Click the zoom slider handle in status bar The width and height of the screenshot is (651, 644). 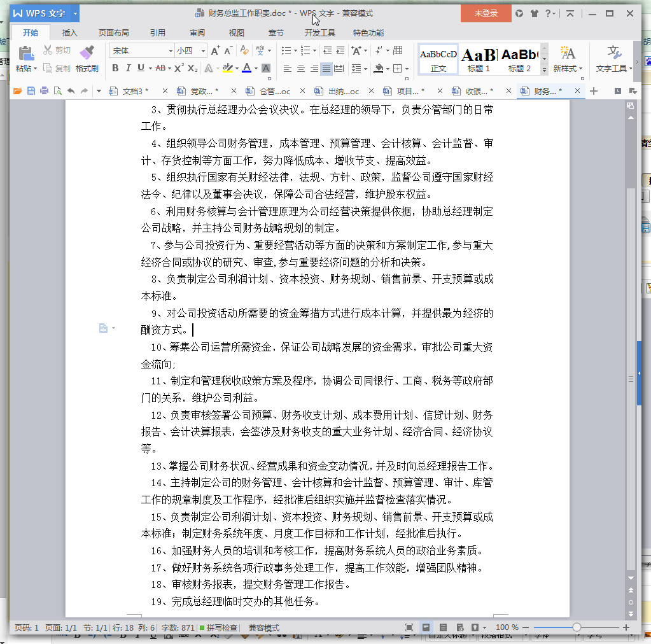[x=577, y=628]
